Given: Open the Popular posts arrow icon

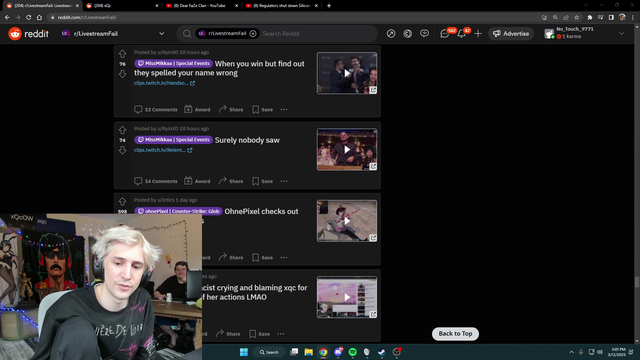Looking at the screenshot, I should 391,33.
